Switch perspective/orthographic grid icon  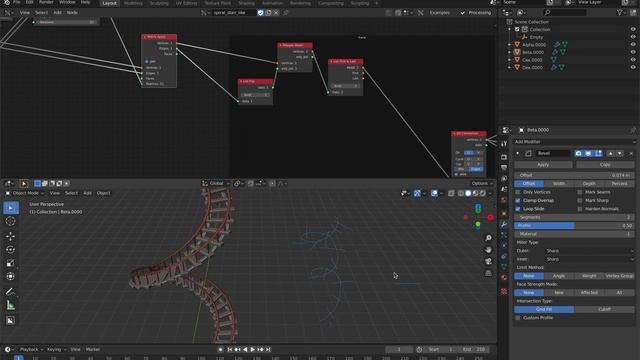488,273
